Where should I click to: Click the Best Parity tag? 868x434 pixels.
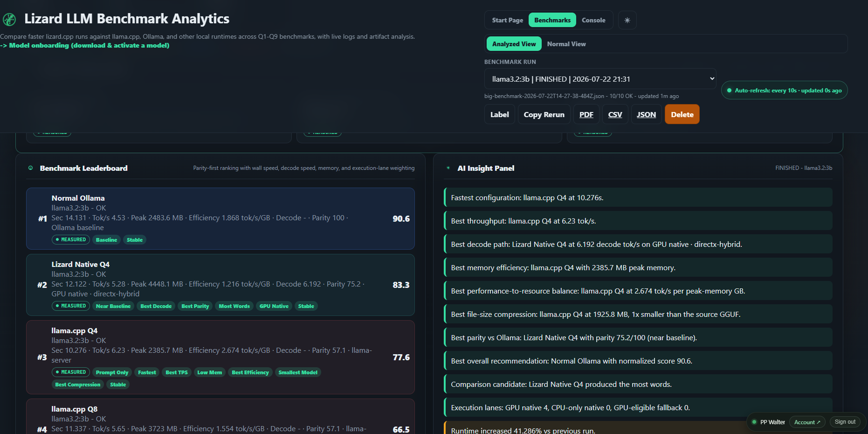pyautogui.click(x=195, y=306)
